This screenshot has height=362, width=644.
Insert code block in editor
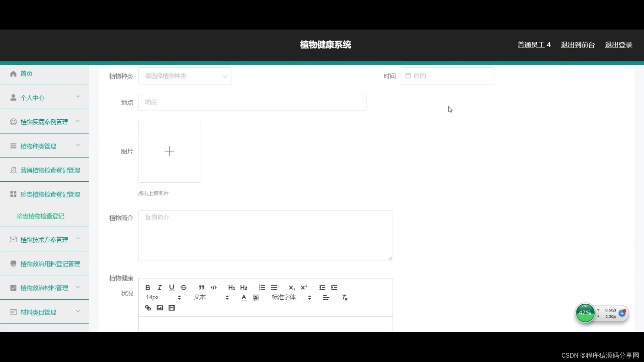(214, 287)
